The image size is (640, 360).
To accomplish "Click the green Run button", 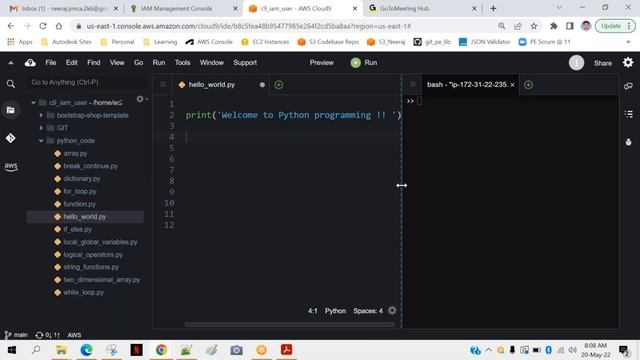I will [x=364, y=62].
